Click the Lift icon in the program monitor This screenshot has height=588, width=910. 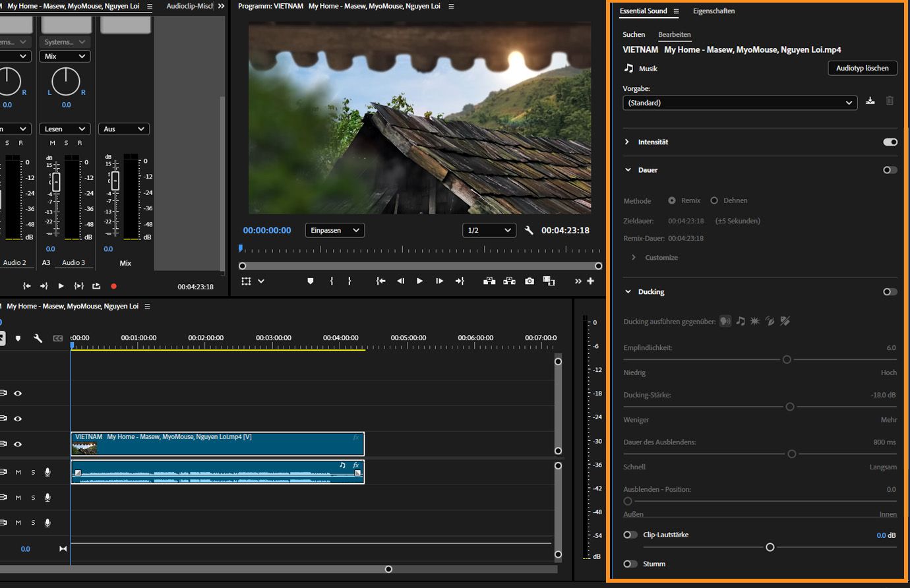tap(489, 281)
